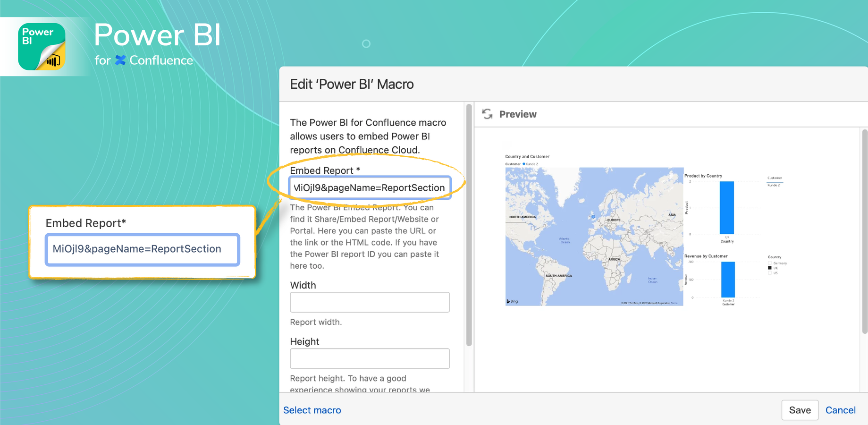Viewport: 868px width, 425px height.
Task: Cancel the macro edit dialog
Action: 840,410
